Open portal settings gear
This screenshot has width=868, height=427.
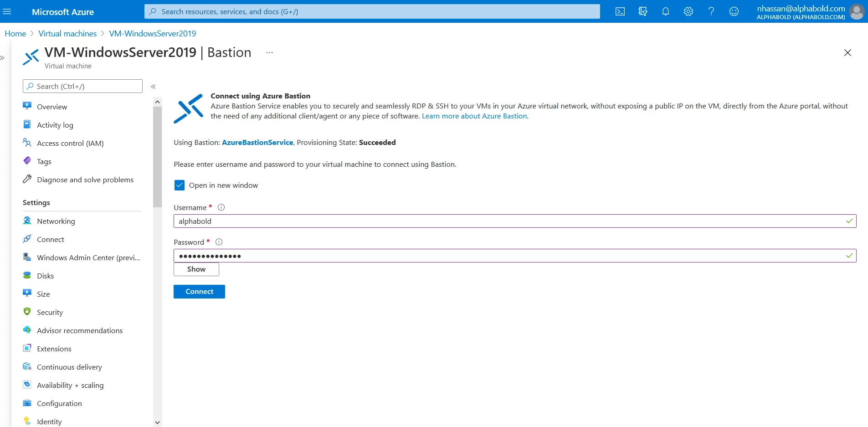click(x=688, y=11)
